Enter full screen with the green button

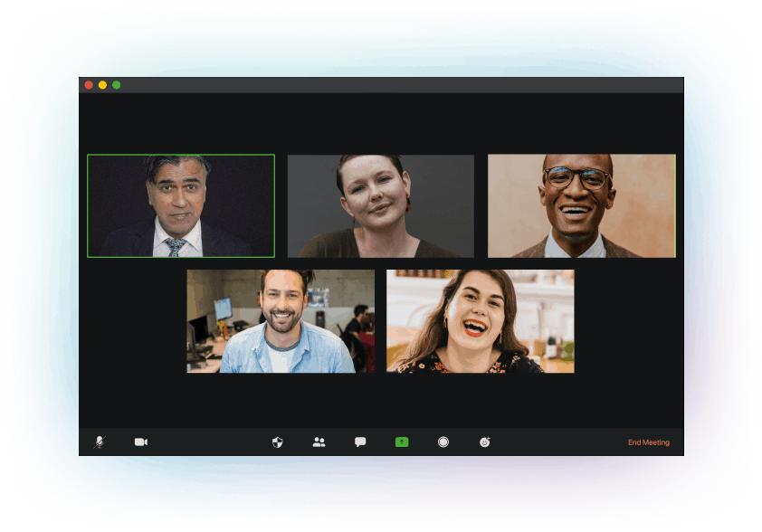117,85
